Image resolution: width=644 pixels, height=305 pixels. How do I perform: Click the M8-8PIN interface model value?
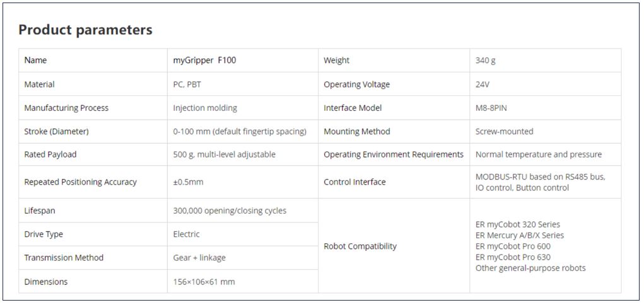click(x=491, y=108)
